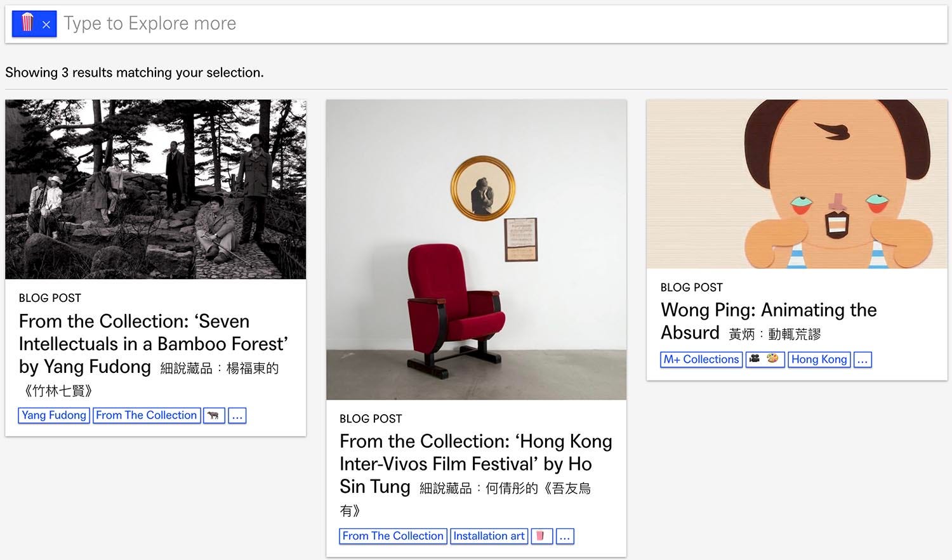The image size is (952, 560).
Task: Open the red cinema chair thumbnail
Action: pyautogui.click(x=476, y=250)
